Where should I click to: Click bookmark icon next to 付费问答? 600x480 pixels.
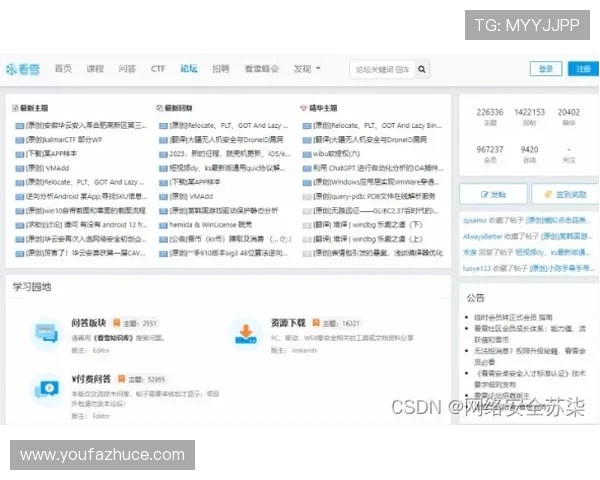(122, 379)
